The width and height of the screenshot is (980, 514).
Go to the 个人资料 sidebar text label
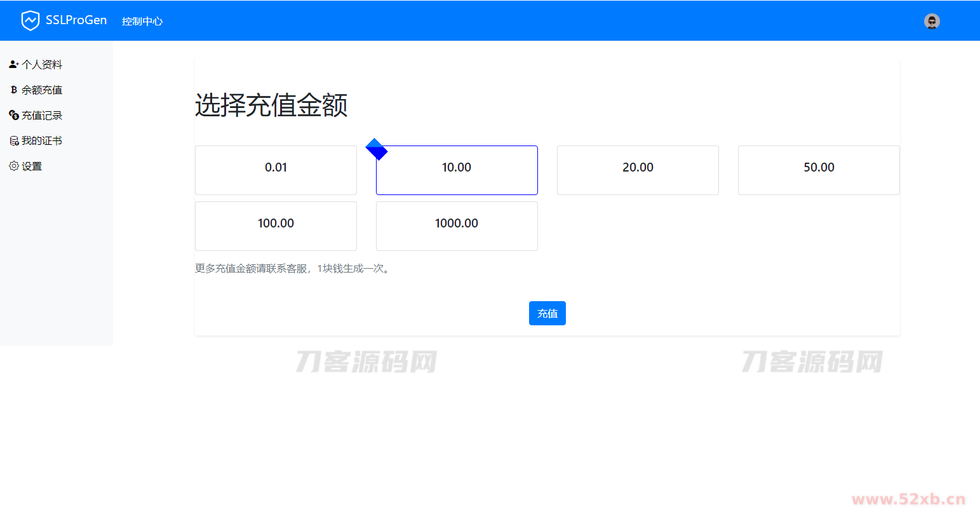[42, 65]
